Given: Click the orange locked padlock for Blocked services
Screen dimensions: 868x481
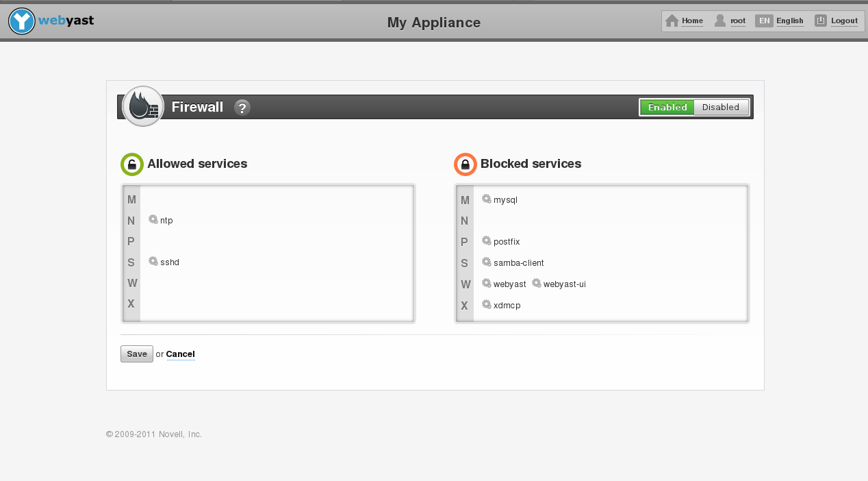Looking at the screenshot, I should coord(465,164).
